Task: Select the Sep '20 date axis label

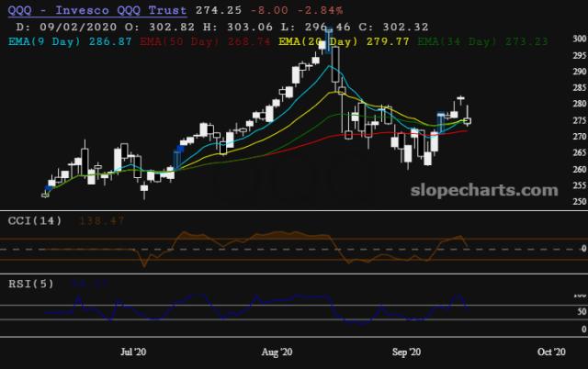Action: click(406, 352)
